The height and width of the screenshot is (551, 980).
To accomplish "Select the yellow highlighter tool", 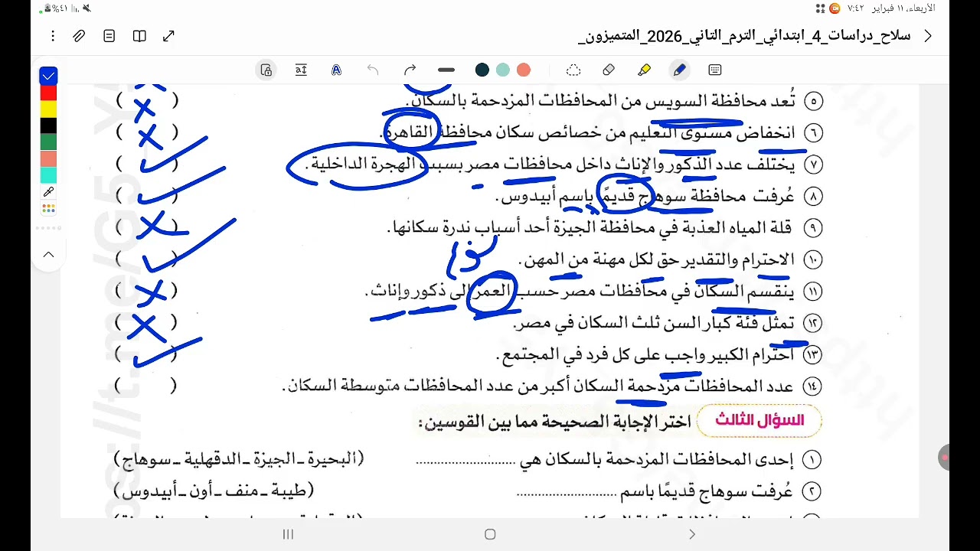I will (644, 70).
